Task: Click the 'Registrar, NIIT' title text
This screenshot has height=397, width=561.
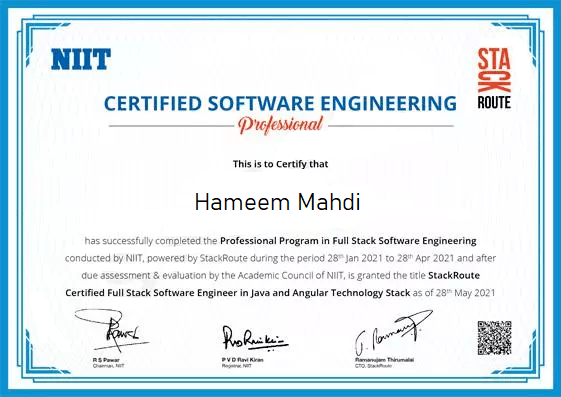Action: tap(236, 366)
